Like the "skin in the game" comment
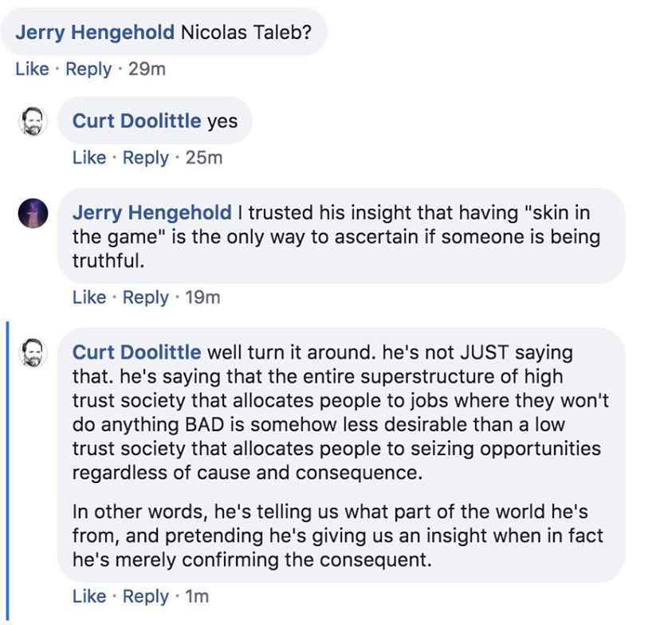672x625 pixels. click(89, 297)
